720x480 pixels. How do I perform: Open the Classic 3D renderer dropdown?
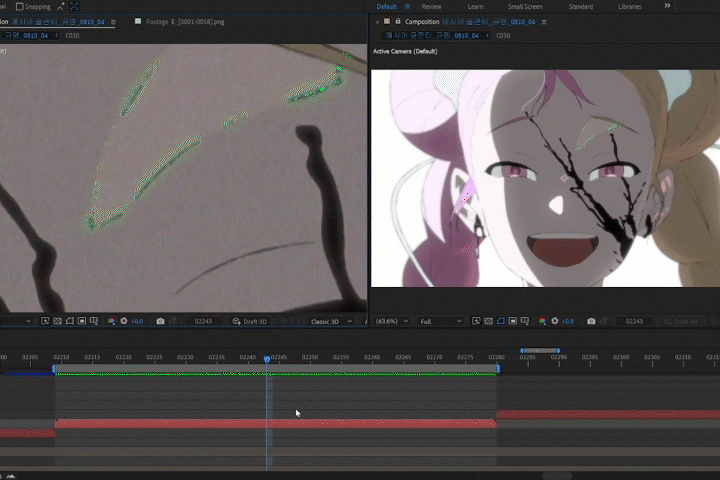(331, 321)
